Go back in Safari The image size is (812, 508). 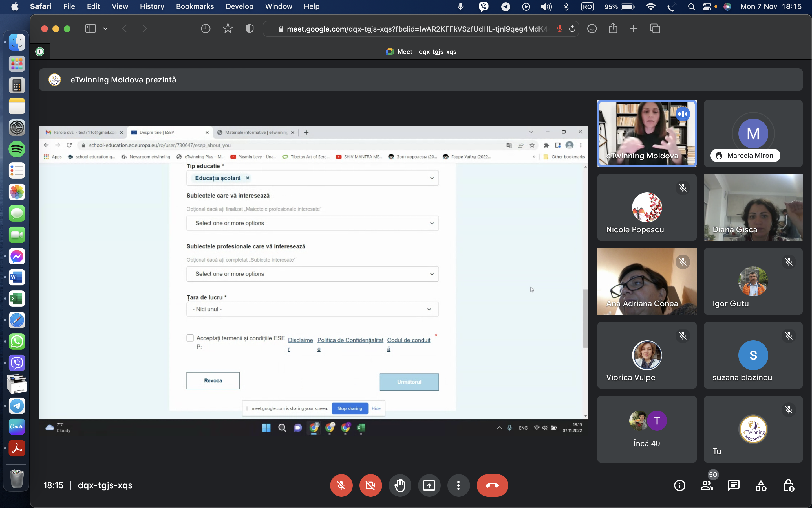125,29
